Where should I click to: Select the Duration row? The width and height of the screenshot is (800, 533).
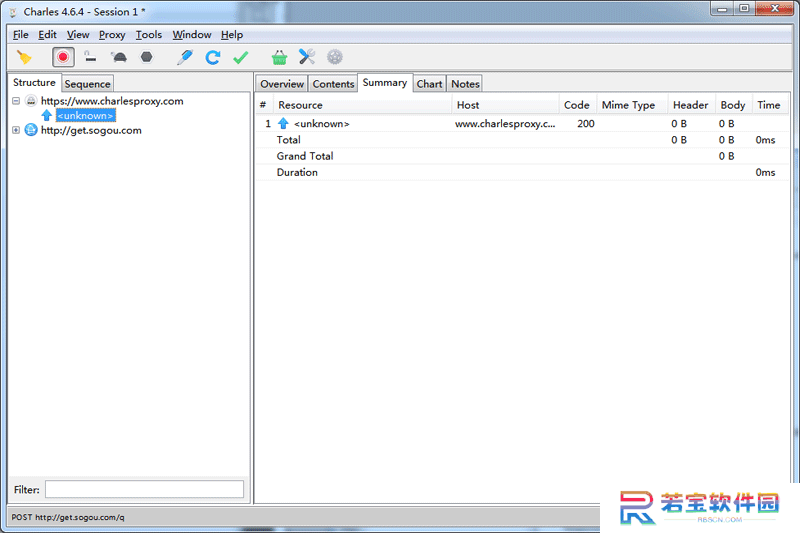[522, 172]
